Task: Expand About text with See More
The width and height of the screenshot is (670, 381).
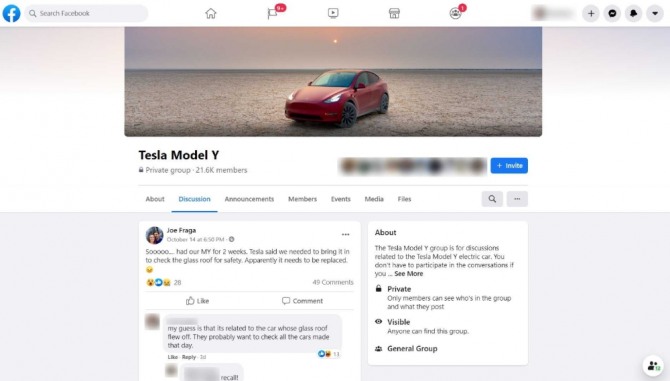Action: coord(408,274)
